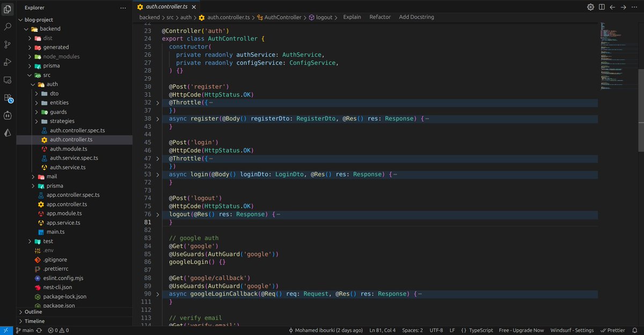
Task: Open notifications bell in status bar
Action: 635,330
